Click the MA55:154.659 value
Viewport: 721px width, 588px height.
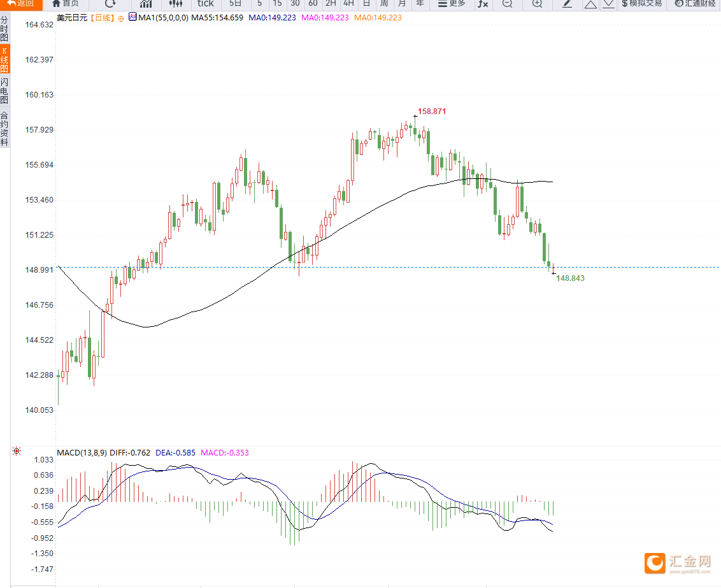tap(217, 17)
